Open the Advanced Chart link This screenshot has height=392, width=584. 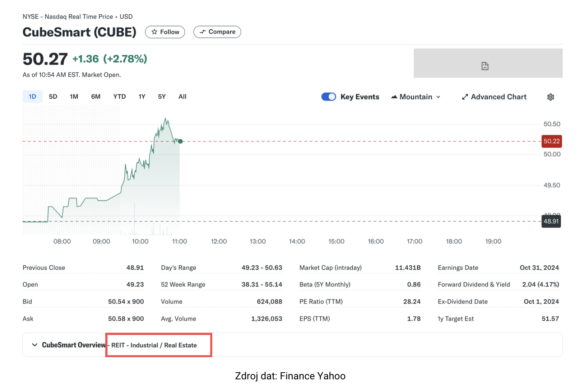pyautogui.click(x=494, y=97)
